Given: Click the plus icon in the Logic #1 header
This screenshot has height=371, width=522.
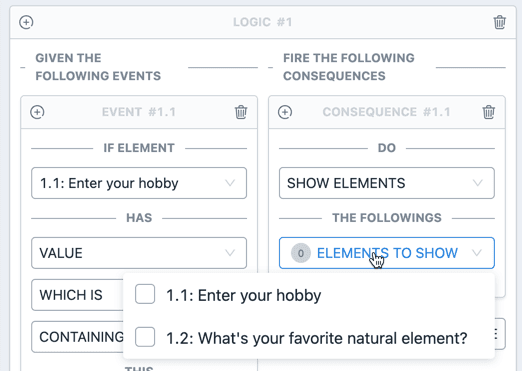Looking at the screenshot, I should point(26,22).
